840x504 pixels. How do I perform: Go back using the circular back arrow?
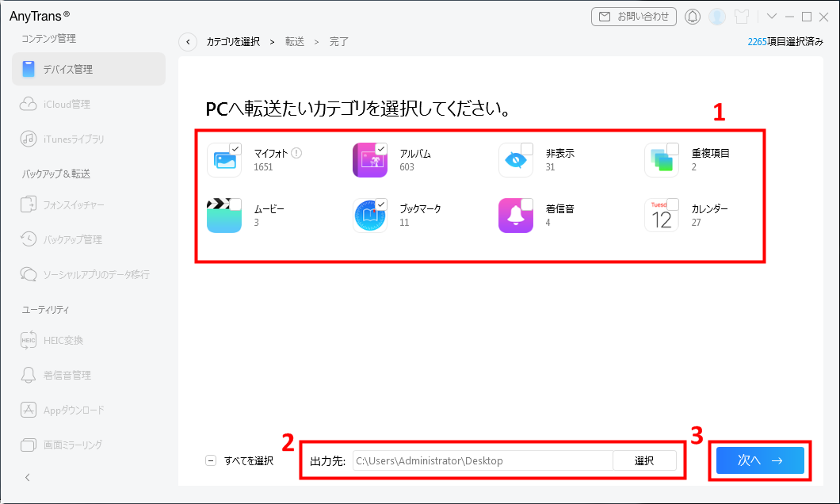[x=188, y=41]
